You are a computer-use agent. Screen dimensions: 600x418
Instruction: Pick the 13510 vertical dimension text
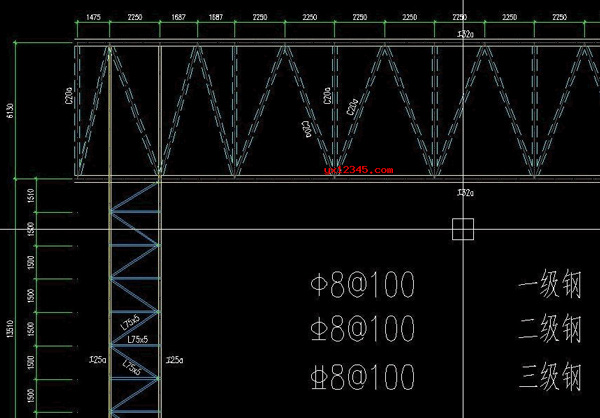[x=10, y=329]
